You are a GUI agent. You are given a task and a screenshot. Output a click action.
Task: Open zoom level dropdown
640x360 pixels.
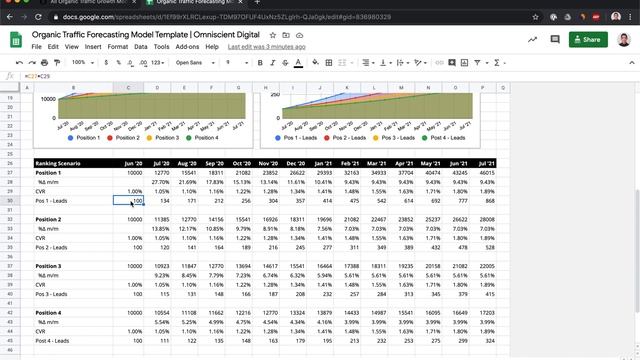tap(83, 62)
